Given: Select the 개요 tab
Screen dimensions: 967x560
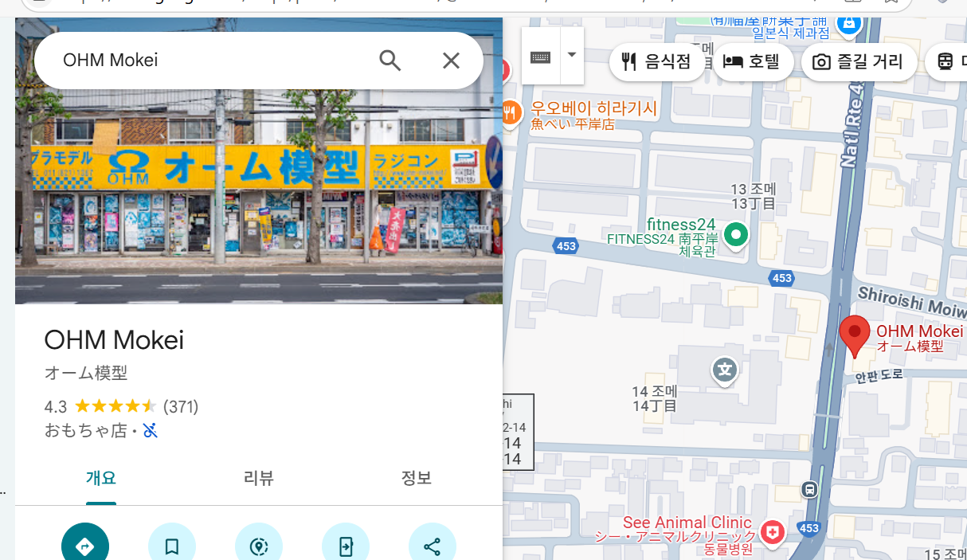Looking at the screenshot, I should click(101, 479).
